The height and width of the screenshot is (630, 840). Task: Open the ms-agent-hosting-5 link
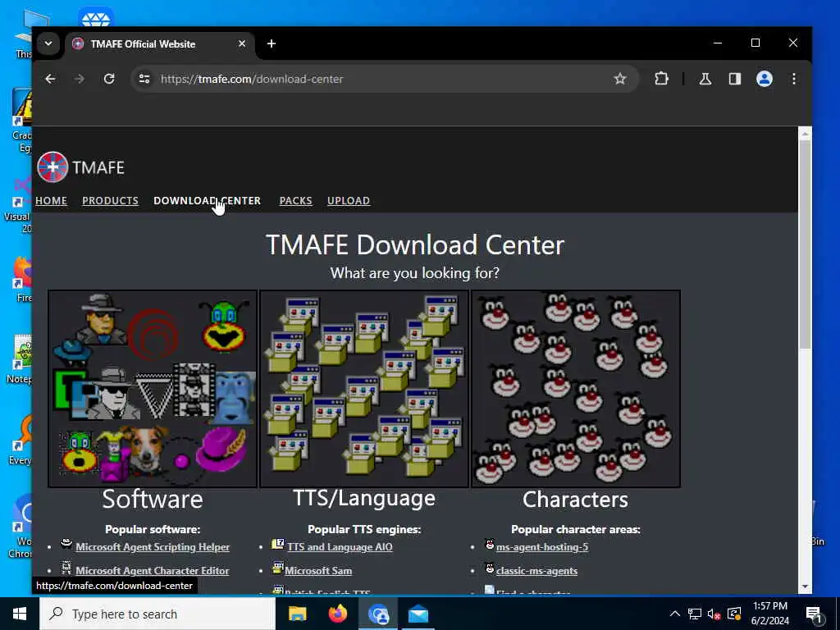[x=542, y=547]
